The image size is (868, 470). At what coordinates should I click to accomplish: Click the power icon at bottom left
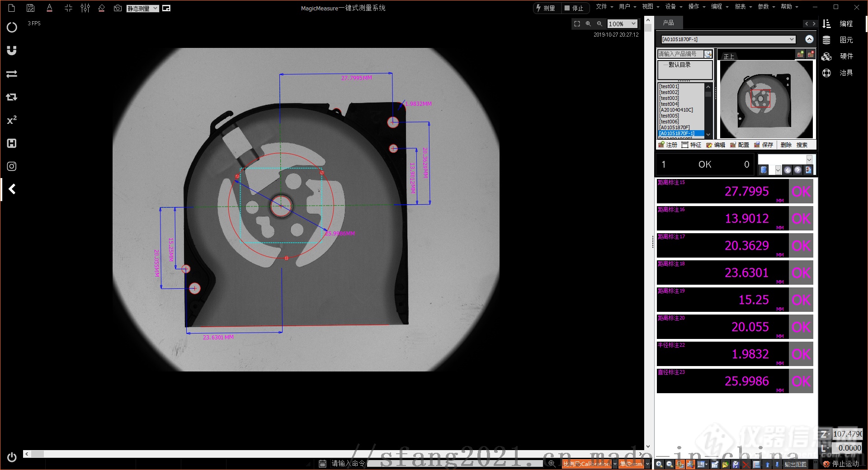pyautogui.click(x=12, y=457)
